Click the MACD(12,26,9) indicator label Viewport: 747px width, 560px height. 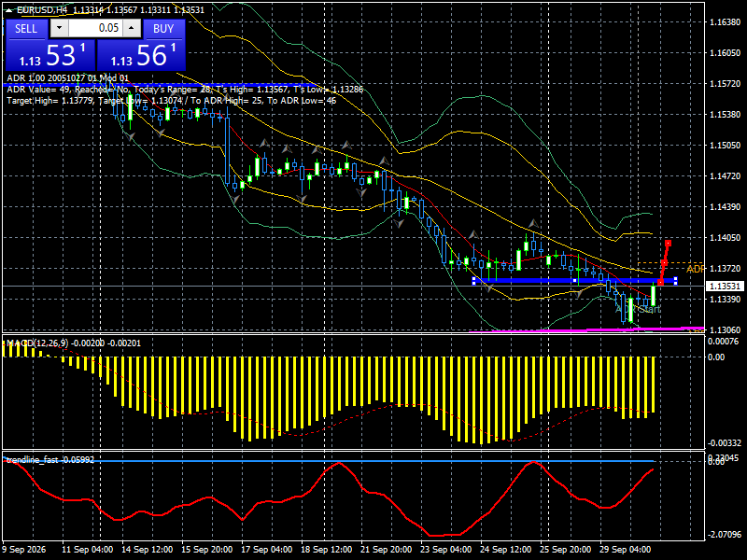(x=36, y=343)
